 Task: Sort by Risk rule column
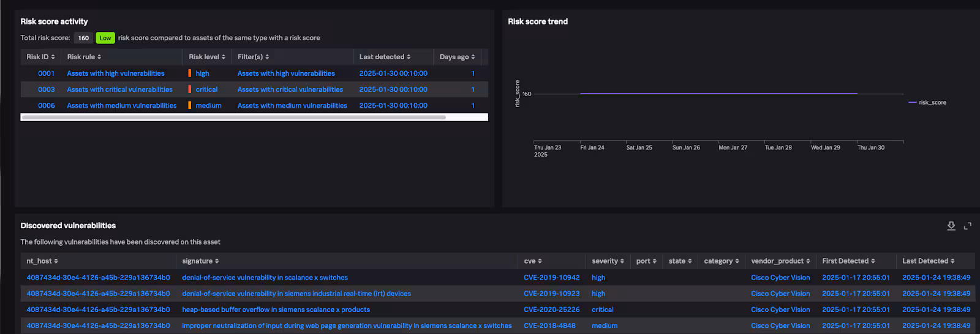(84, 57)
